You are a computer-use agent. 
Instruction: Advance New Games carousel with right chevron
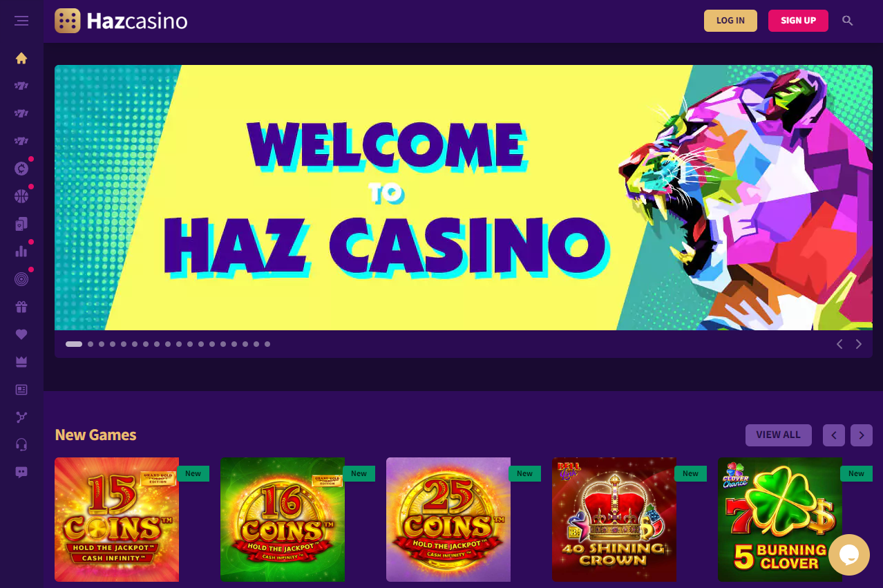[862, 435]
